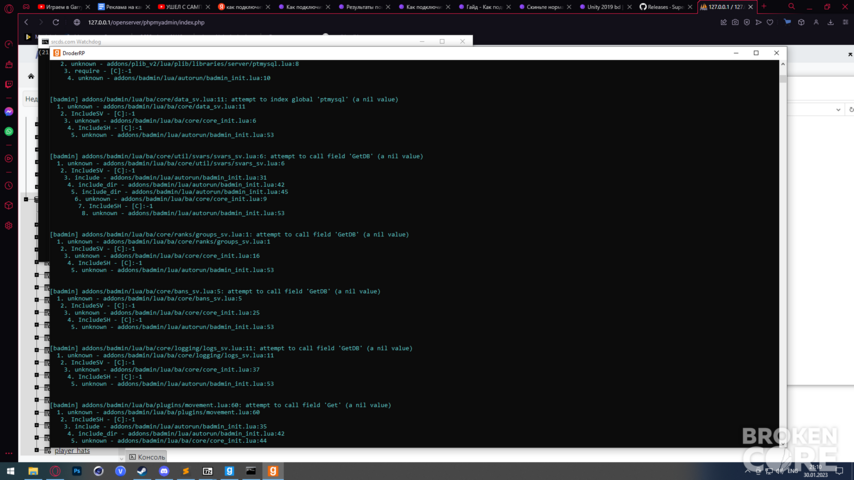Screen dimensions: 854x480
Task: Open blue Garry's Mod taskbar icon
Action: point(229,471)
